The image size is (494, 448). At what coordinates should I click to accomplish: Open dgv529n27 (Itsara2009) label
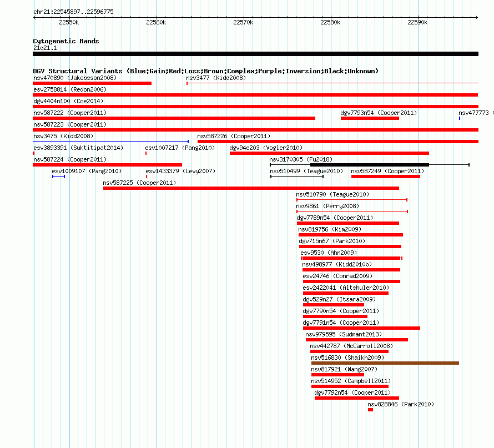point(339,299)
